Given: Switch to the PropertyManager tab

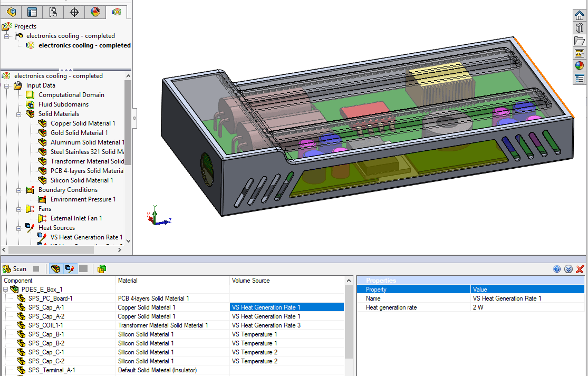Looking at the screenshot, I should pyautogui.click(x=32, y=12).
